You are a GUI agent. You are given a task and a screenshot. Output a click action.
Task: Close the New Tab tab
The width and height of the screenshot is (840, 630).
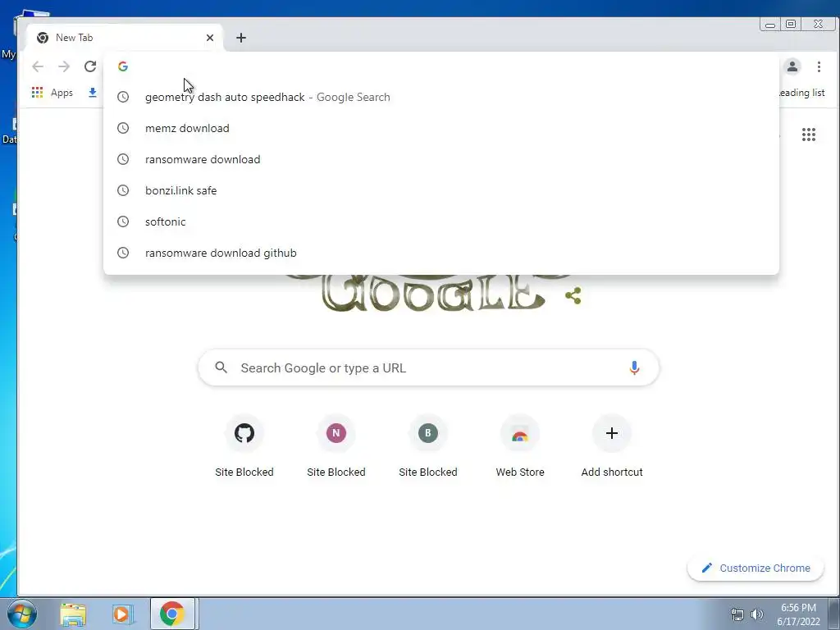pyautogui.click(x=210, y=38)
